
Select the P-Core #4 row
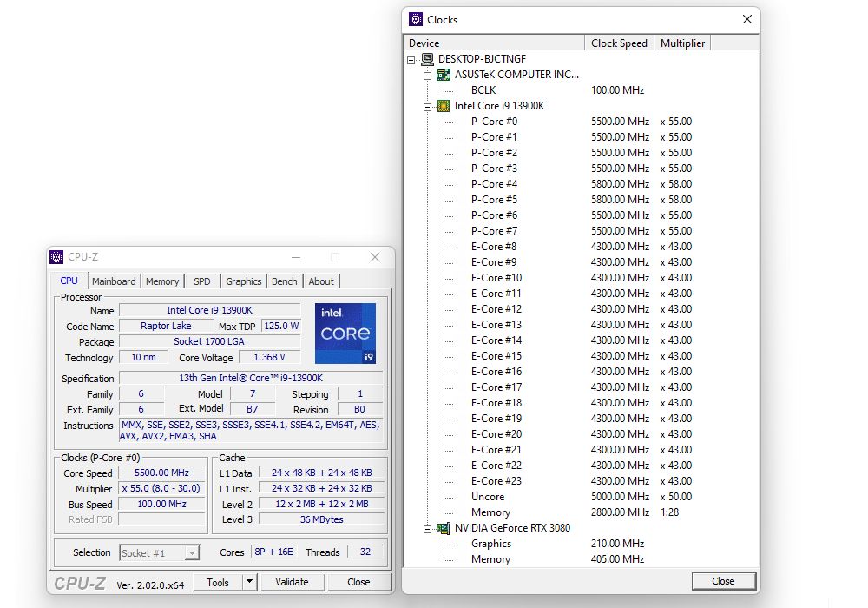[582, 184]
